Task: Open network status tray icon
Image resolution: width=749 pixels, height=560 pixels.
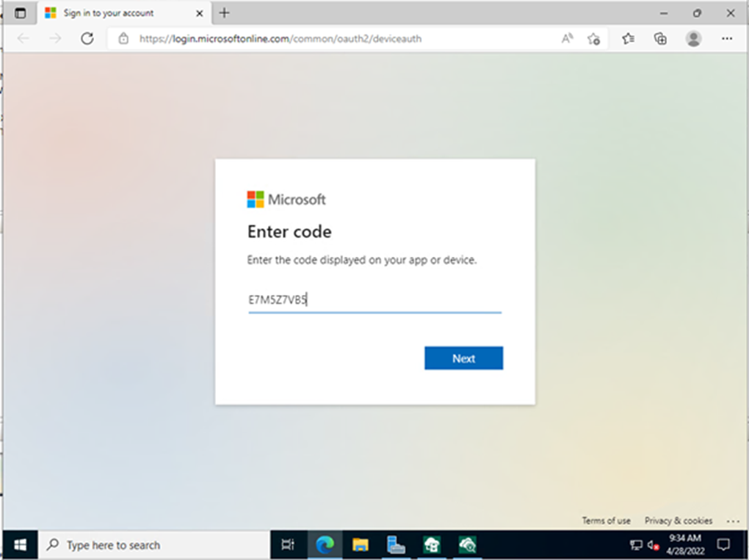Action: pos(636,545)
